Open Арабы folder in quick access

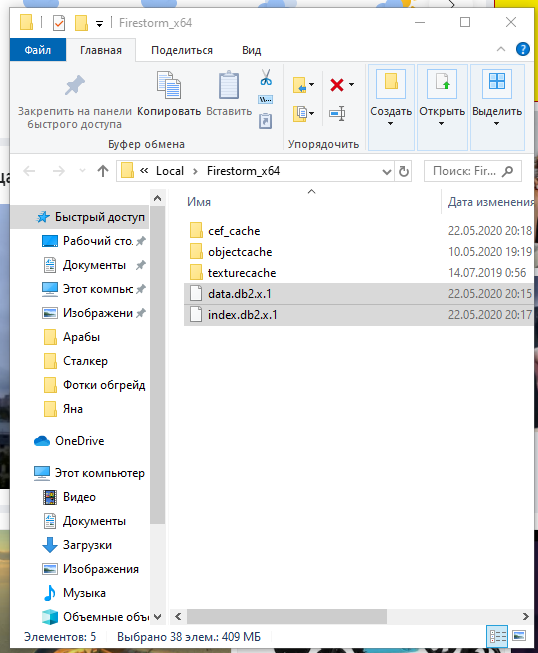(72, 336)
